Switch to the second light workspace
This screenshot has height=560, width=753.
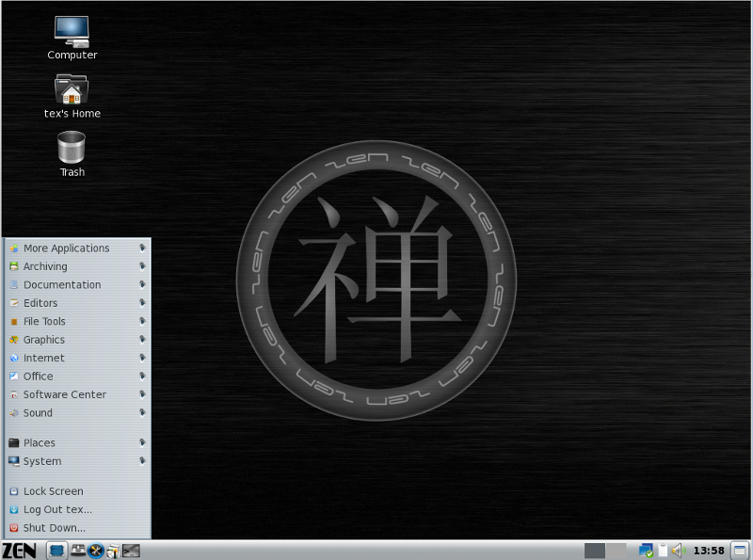pos(617,551)
